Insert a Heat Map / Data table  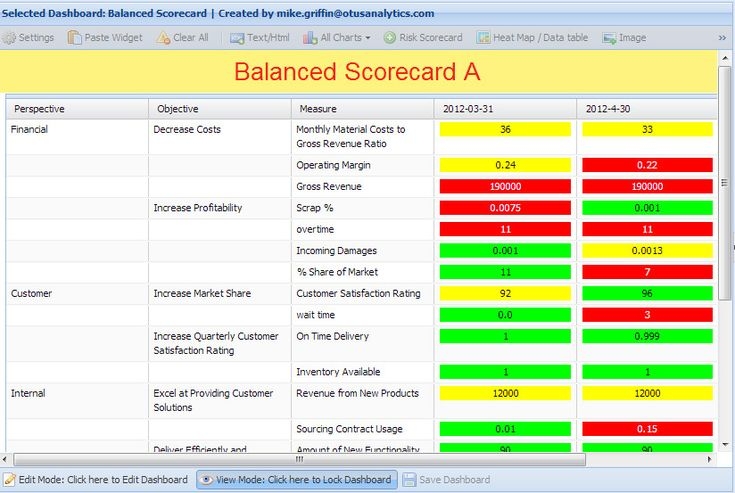(484, 38)
